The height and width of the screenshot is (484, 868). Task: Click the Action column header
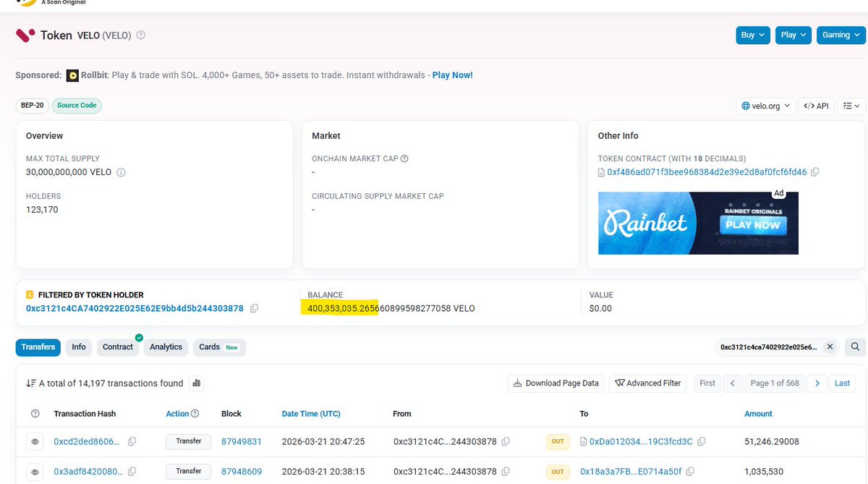click(177, 414)
